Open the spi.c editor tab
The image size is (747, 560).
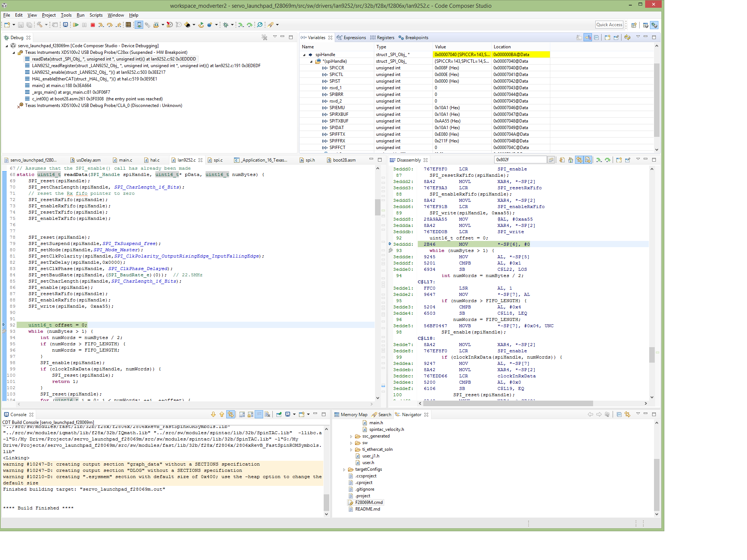(x=215, y=160)
